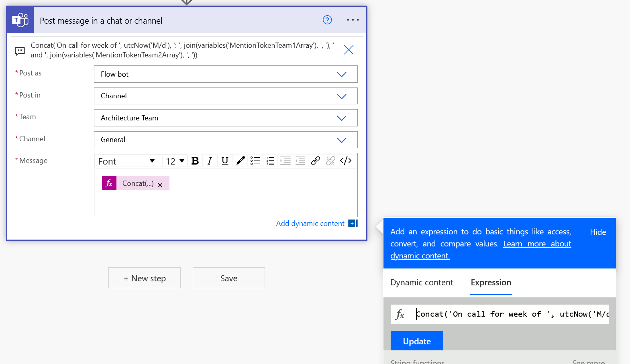Open the font size 12 dropdown
This screenshot has width=630, height=364.
[x=175, y=161]
